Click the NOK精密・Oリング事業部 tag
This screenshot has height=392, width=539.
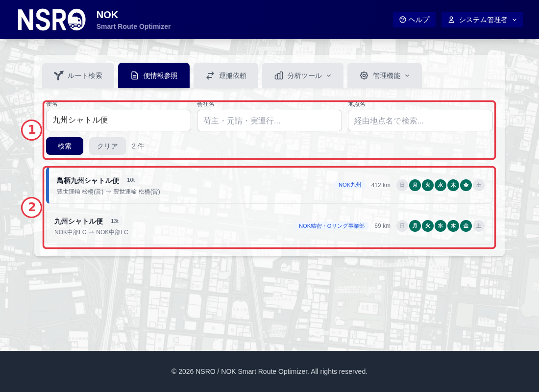(332, 226)
